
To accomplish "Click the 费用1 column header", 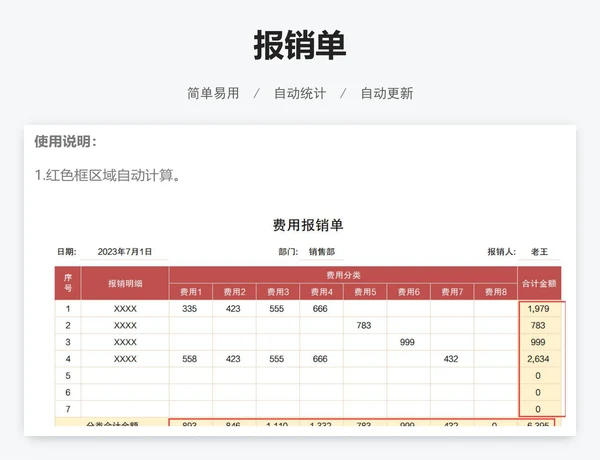I will tap(191, 292).
